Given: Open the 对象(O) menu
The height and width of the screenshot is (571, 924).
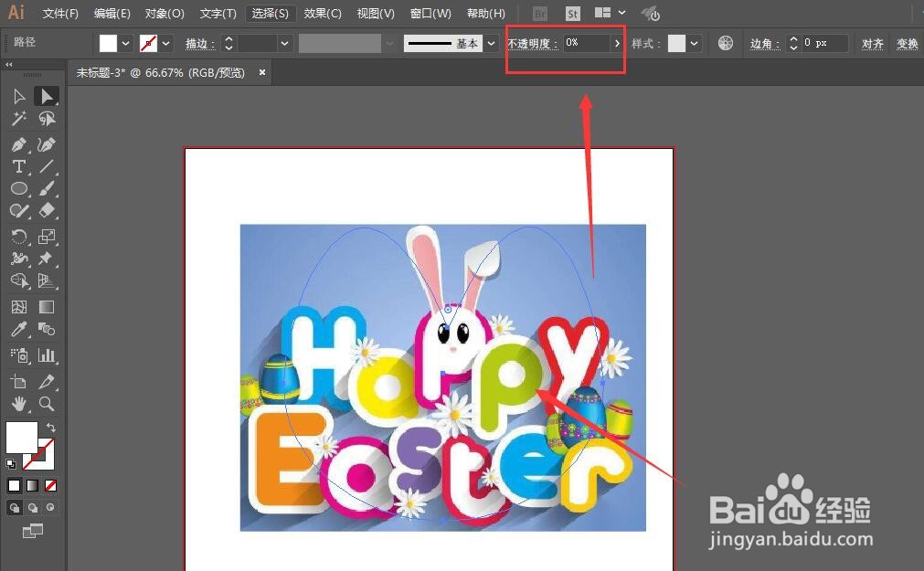Looking at the screenshot, I should pos(165,13).
